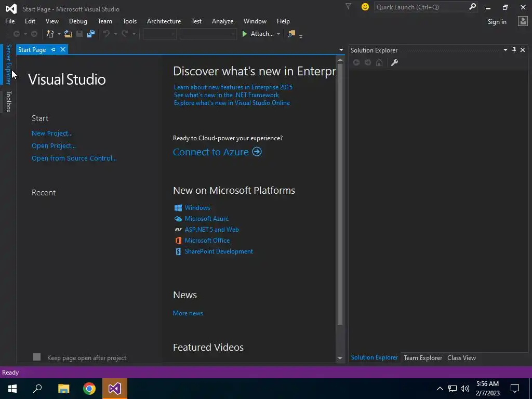Open the Architecture menu

164,21
